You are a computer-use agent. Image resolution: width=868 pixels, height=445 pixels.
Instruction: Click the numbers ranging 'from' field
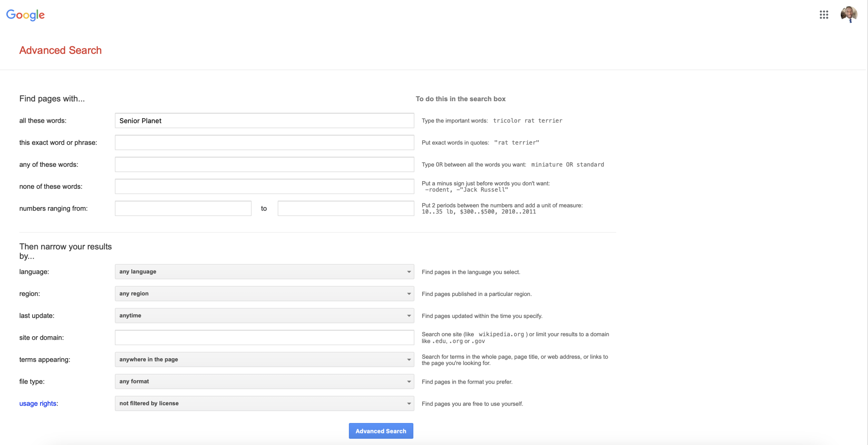click(183, 209)
